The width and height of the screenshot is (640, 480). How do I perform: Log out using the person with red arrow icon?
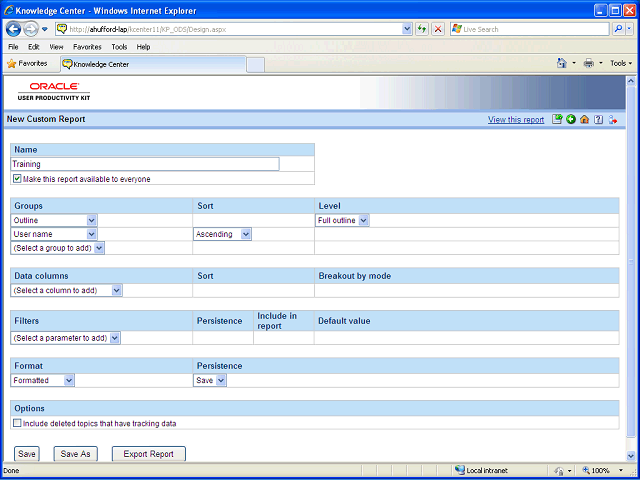[612, 119]
